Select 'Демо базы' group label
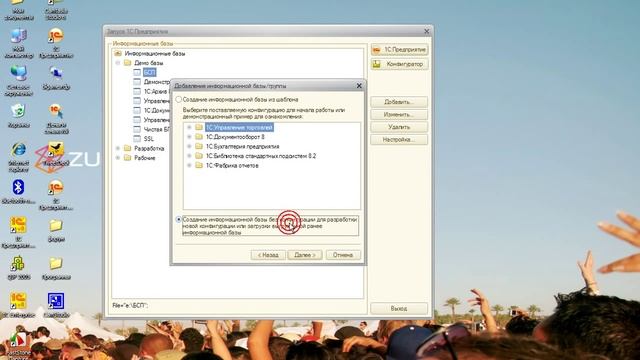 tap(149, 63)
